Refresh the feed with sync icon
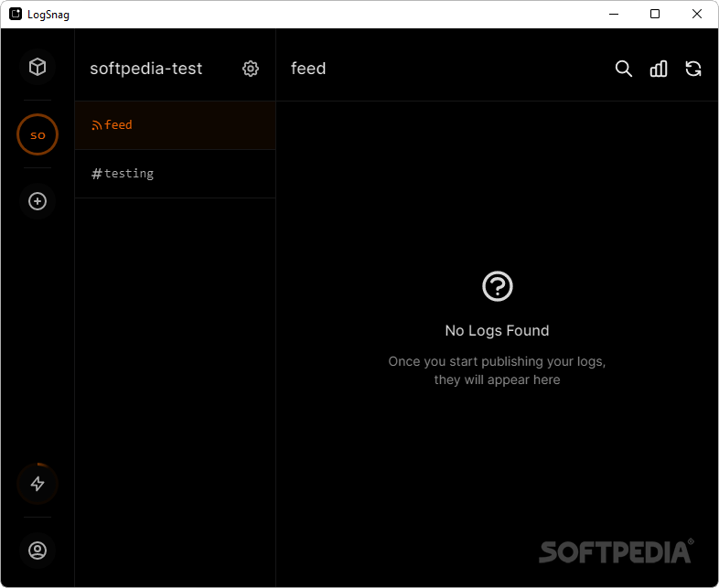Image resolution: width=719 pixels, height=588 pixels. [x=693, y=69]
